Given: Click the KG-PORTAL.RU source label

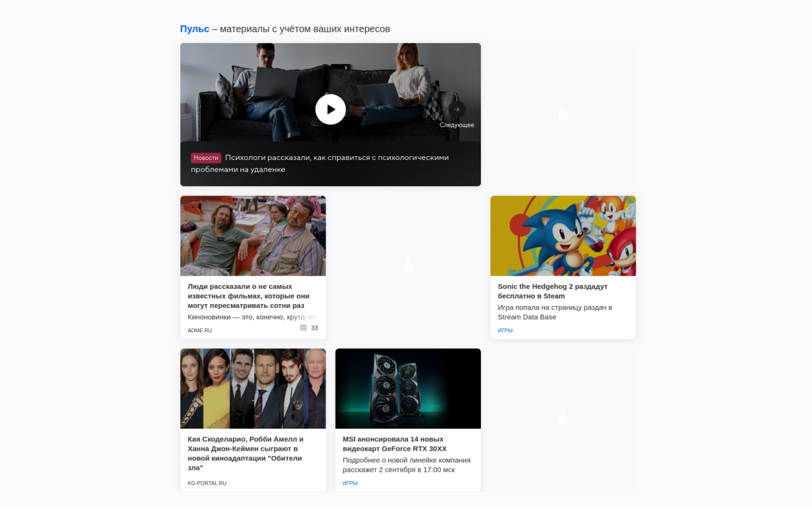Looking at the screenshot, I should (207, 483).
